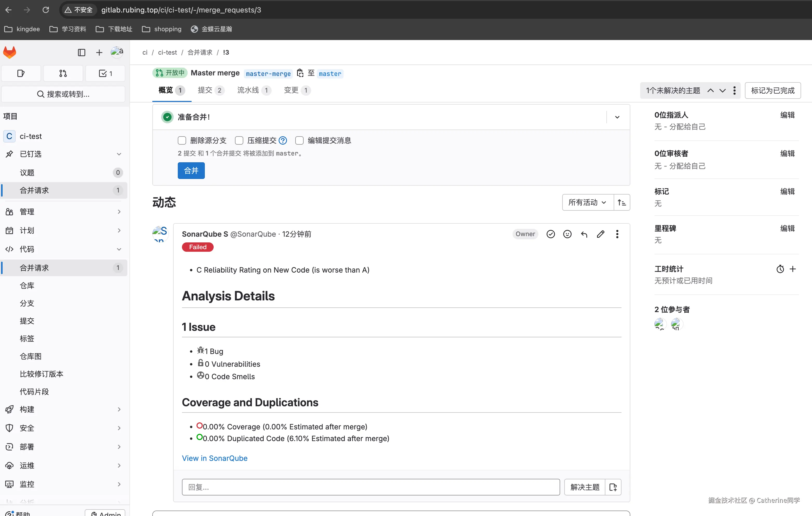Screen dimensions: 812x516
Task: Check the 压缩提交 option
Action: (x=239, y=140)
